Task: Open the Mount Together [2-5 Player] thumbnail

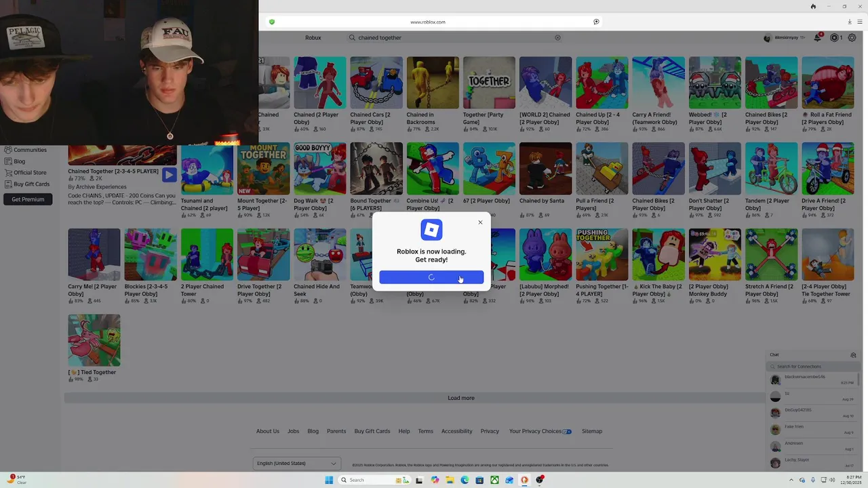Action: click(263, 169)
